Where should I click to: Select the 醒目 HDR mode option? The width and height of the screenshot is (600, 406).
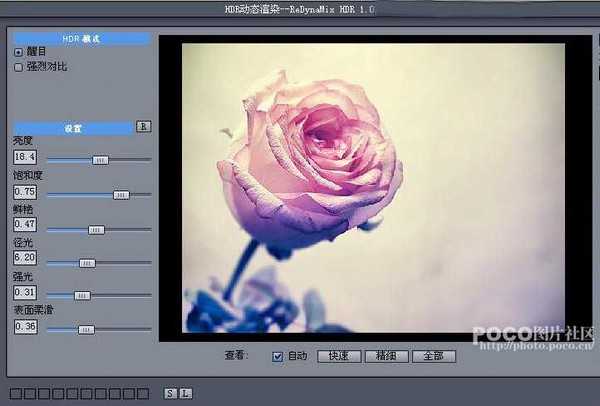18,52
